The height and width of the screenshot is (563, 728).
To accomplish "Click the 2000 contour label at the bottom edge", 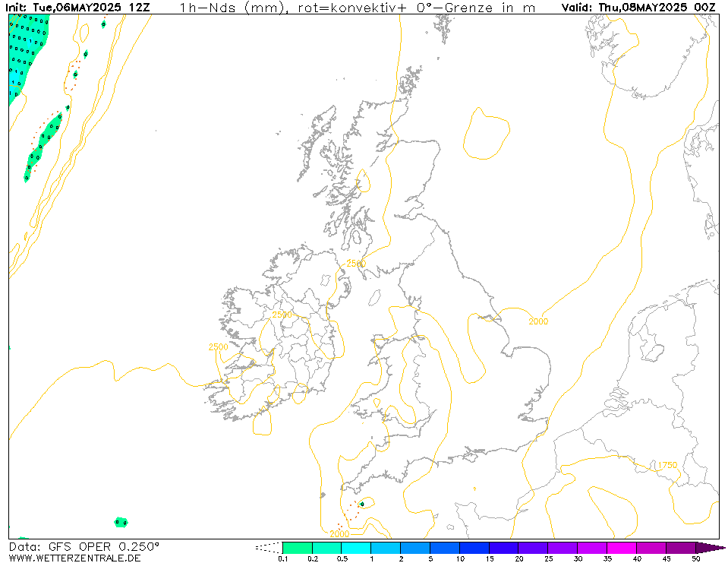I will coord(339,534).
